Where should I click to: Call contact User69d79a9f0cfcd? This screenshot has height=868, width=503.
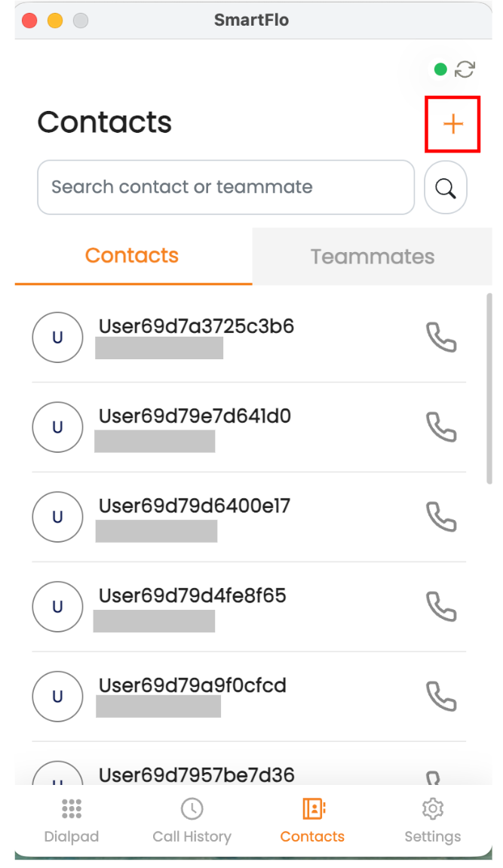(441, 697)
